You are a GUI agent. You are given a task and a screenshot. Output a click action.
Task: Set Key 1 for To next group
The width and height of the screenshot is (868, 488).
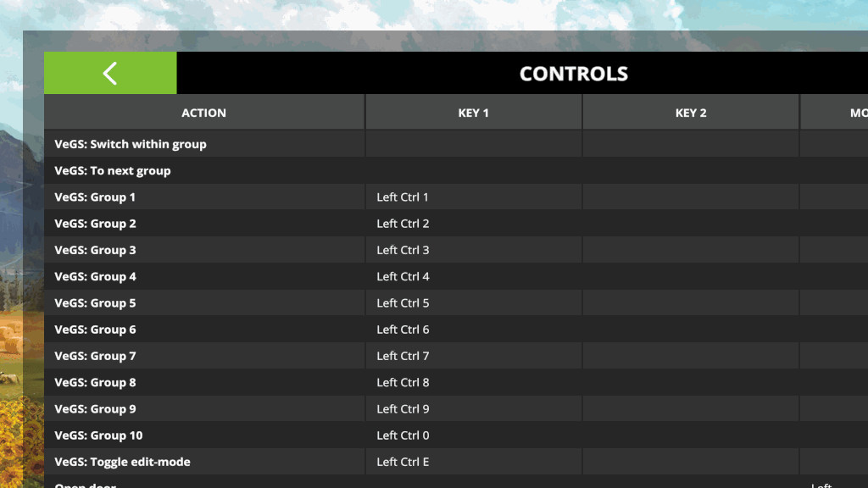[473, 170]
